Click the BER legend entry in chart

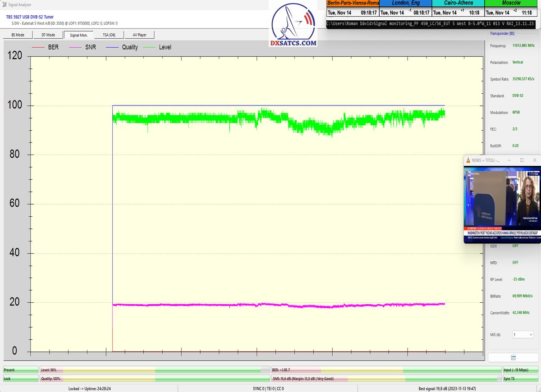click(x=45, y=47)
